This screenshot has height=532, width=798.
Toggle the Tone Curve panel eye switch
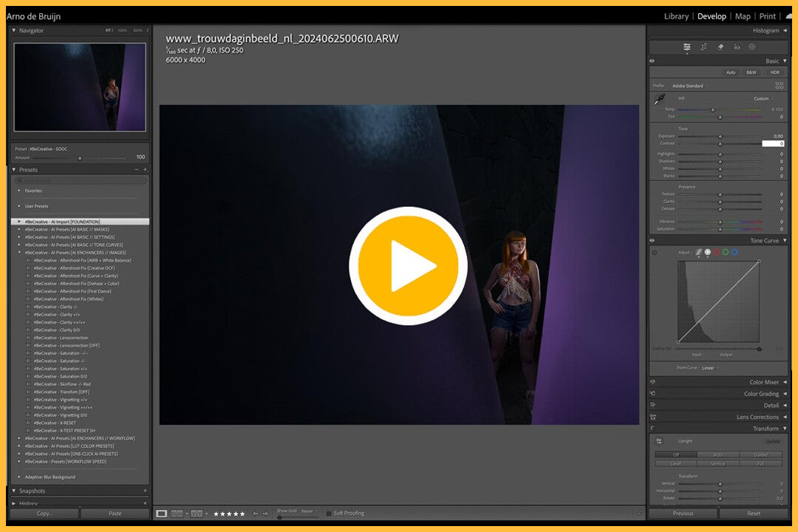point(652,240)
